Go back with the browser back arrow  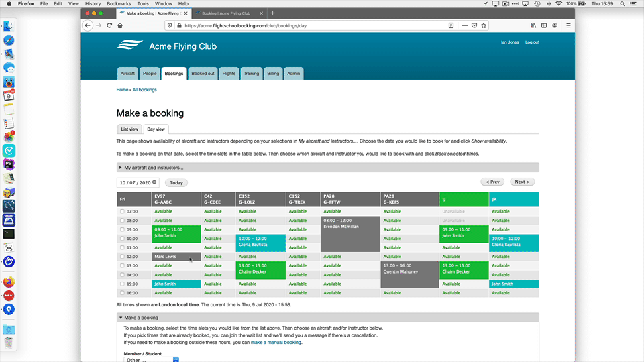click(x=87, y=25)
